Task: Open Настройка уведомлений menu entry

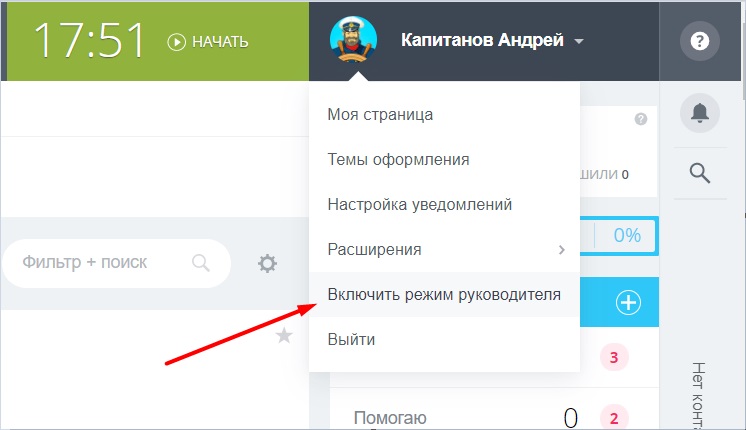Action: coord(420,204)
